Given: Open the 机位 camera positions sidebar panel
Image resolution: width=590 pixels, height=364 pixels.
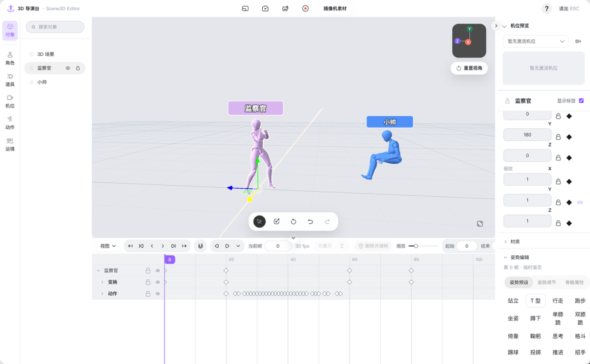Looking at the screenshot, I should click(10, 102).
